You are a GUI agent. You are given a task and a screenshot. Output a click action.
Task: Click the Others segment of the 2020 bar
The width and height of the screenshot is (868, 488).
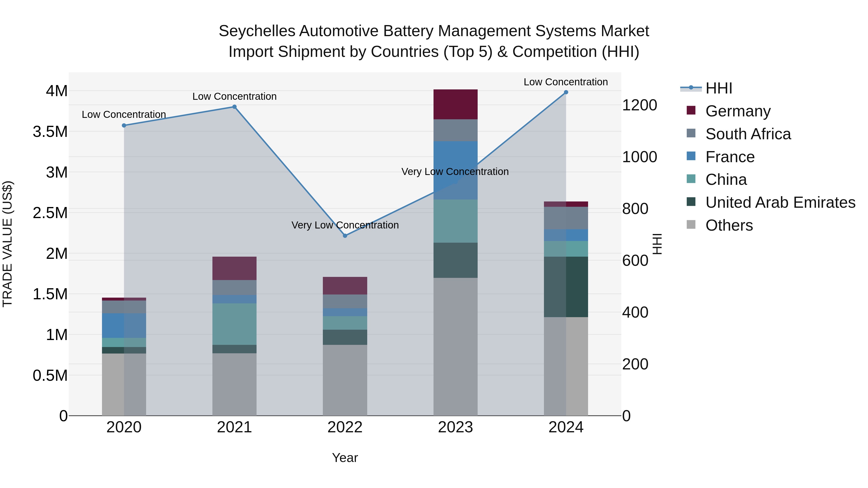point(124,385)
